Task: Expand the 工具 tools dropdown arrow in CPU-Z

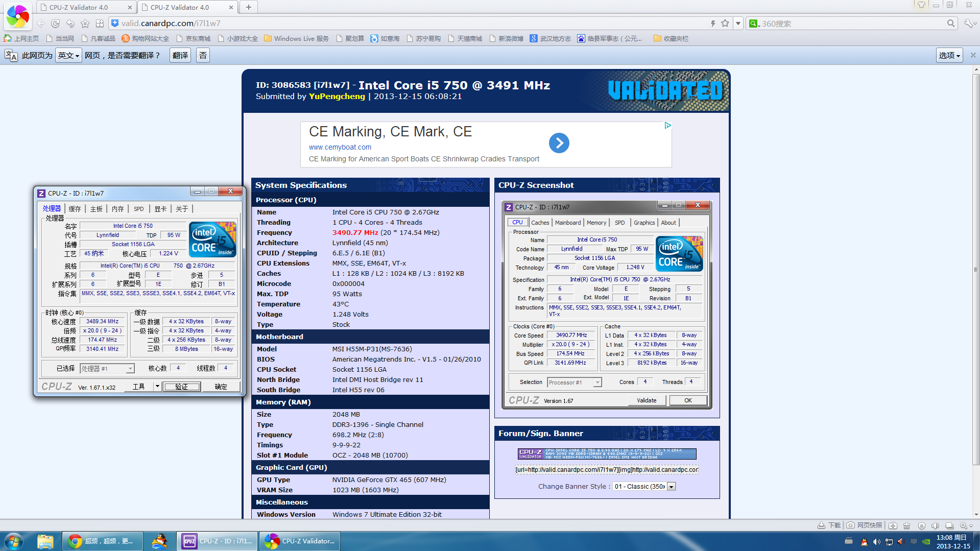Action: pos(157,387)
